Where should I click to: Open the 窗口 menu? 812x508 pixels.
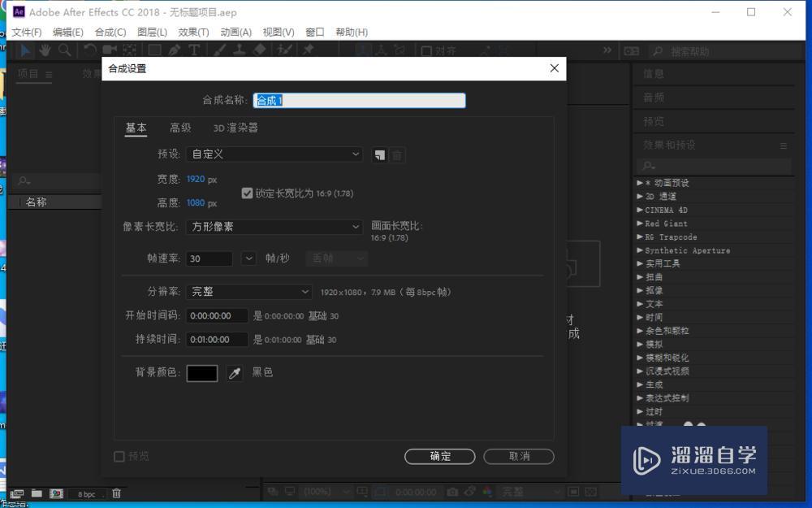pos(315,33)
